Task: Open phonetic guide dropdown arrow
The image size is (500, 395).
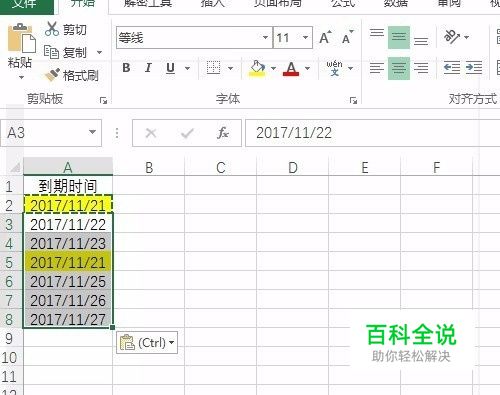Action: click(350, 68)
